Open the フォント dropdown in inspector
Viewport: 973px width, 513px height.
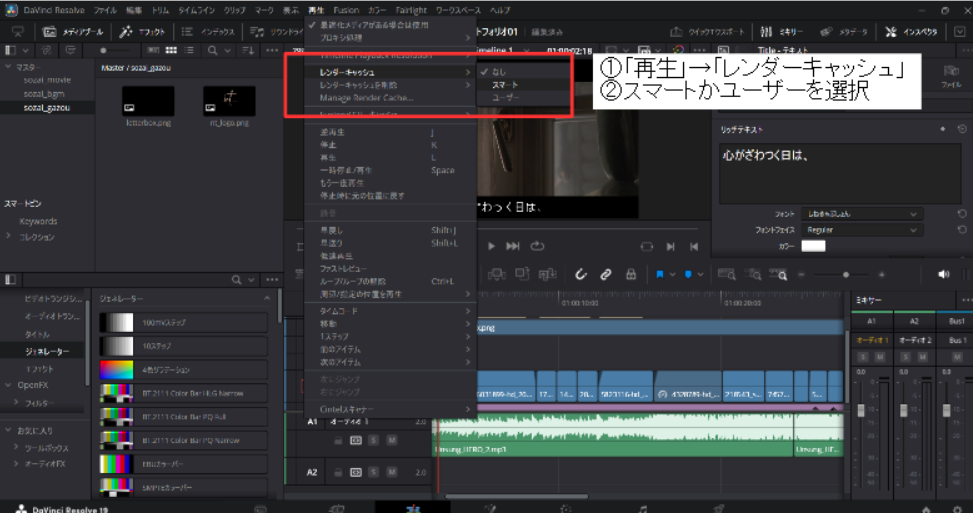pyautogui.click(x=862, y=213)
